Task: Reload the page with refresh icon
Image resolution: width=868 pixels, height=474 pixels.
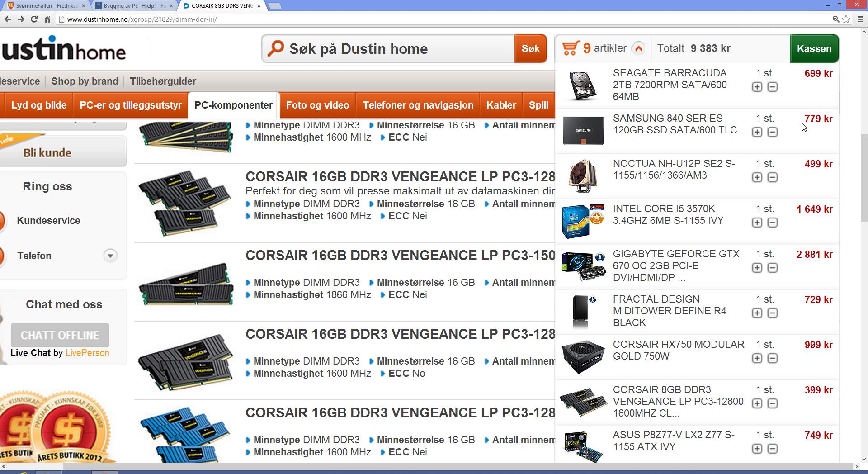Action: (34, 19)
